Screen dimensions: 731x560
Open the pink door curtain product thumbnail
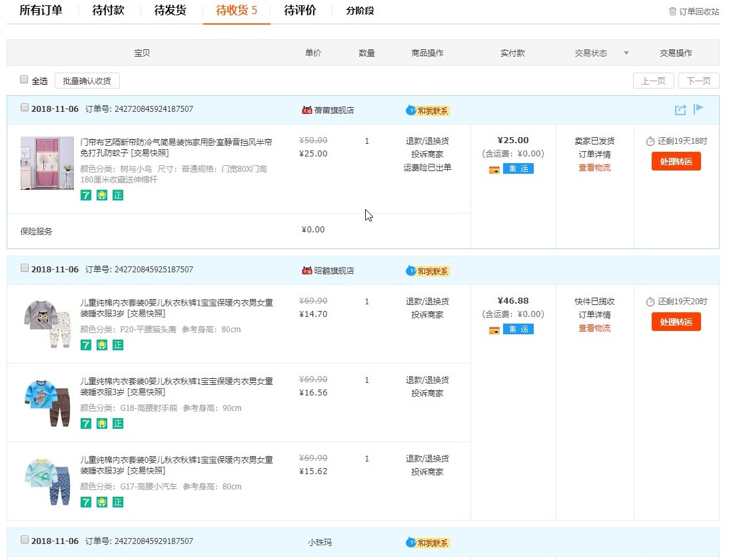[x=47, y=164]
